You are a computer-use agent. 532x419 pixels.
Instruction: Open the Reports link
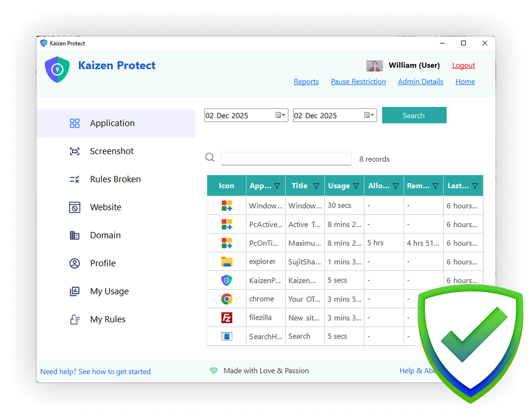coord(306,82)
